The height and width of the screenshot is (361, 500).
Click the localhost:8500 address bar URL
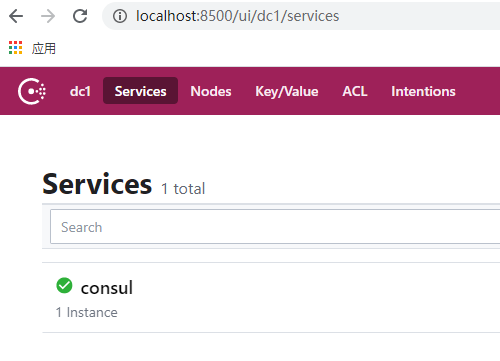237,16
